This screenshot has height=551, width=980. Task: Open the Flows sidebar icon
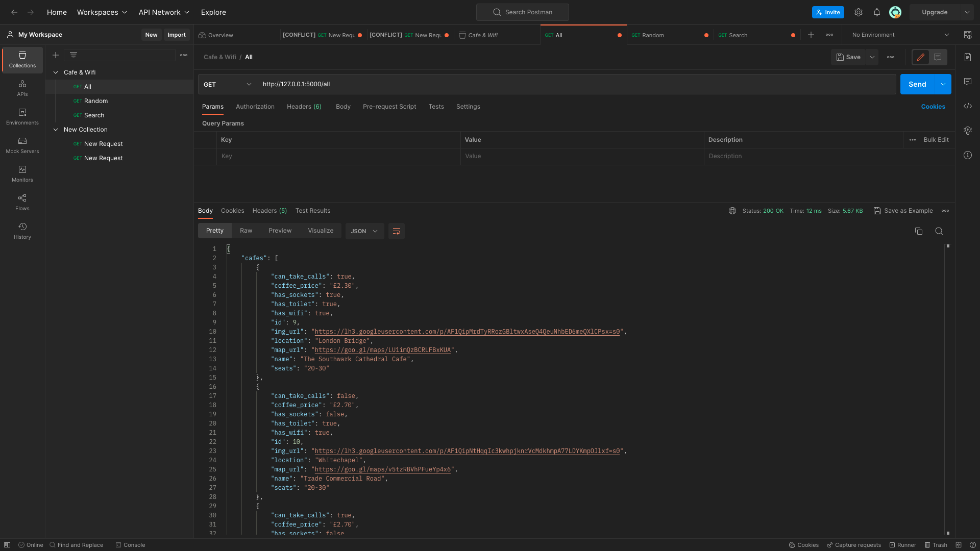click(x=22, y=202)
